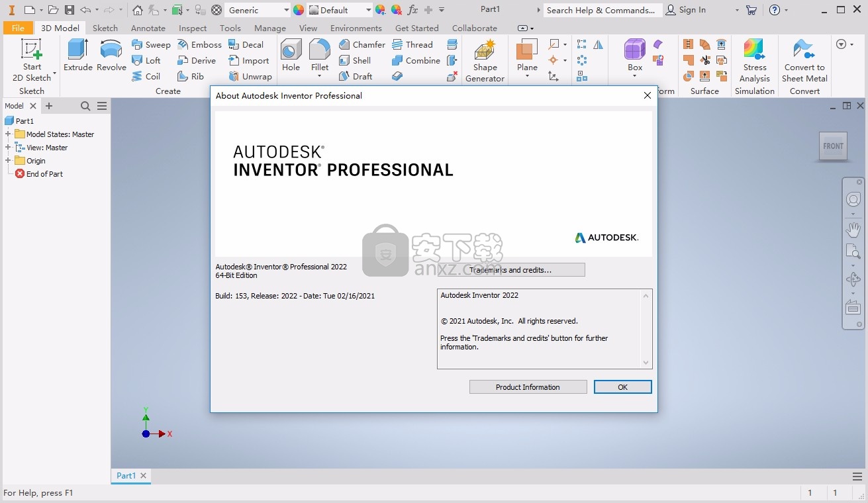Open the Plane dropdown arrow

tap(527, 76)
